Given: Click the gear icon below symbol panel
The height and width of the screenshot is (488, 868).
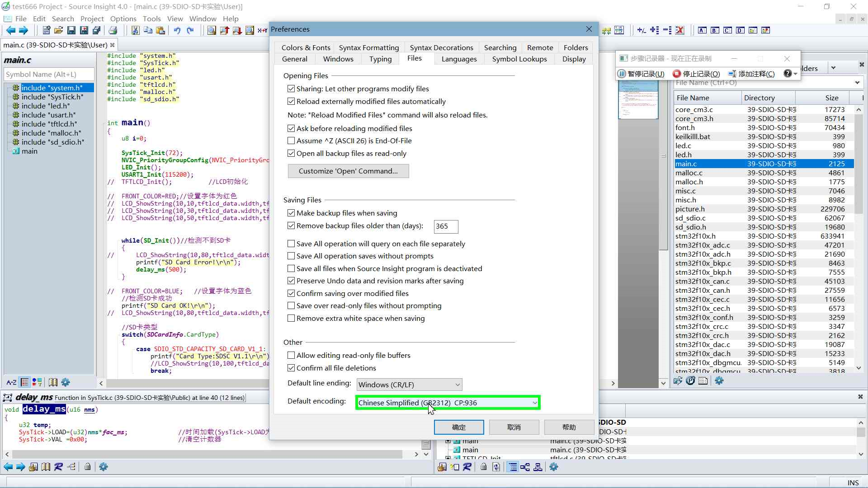Looking at the screenshot, I should (66, 382).
